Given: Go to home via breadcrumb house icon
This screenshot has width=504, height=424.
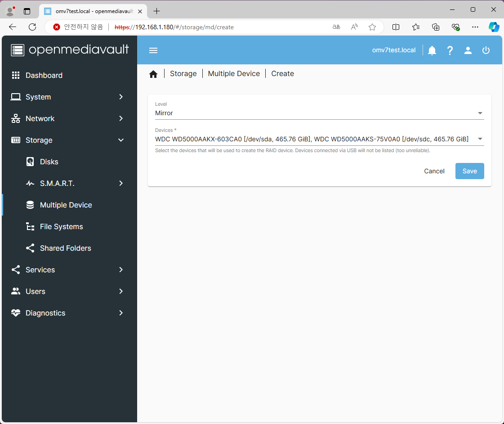Looking at the screenshot, I should [153, 74].
